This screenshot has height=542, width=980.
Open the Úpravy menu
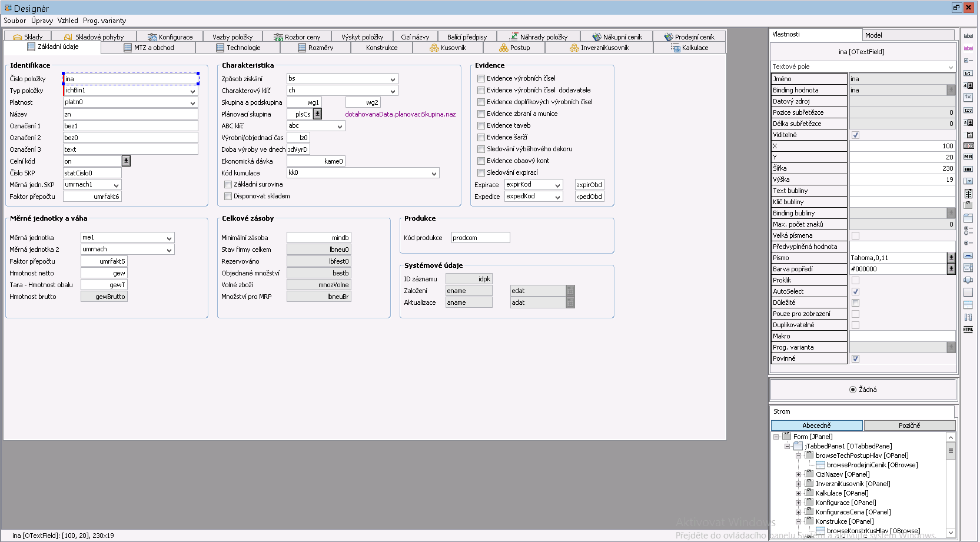pyautogui.click(x=42, y=21)
